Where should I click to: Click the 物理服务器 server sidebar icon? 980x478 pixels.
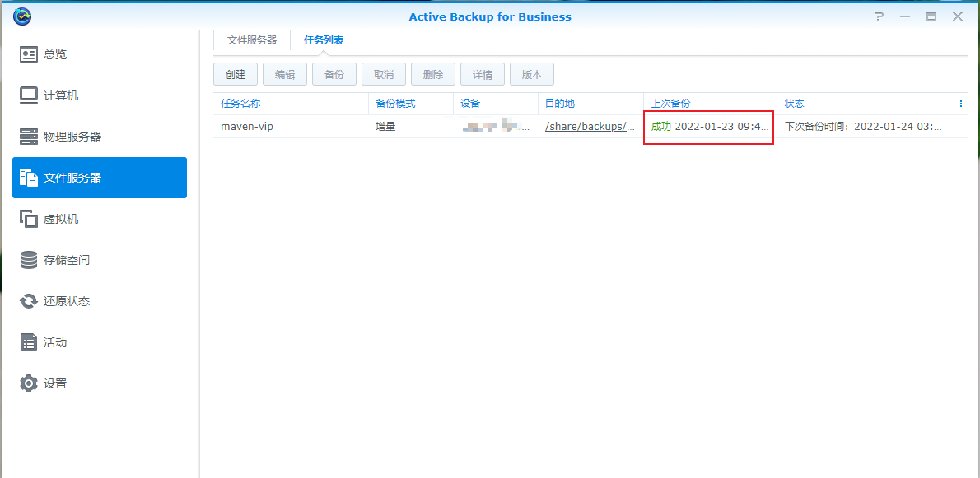[x=29, y=136]
